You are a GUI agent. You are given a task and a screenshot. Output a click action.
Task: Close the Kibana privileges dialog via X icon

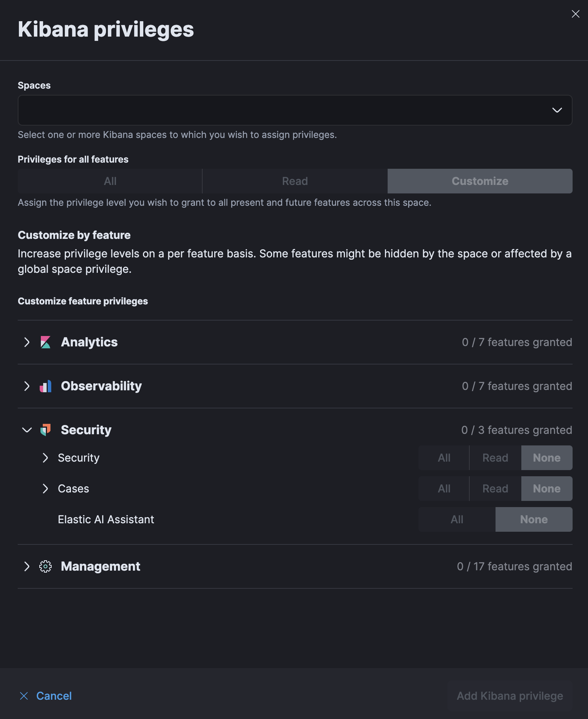[576, 14]
